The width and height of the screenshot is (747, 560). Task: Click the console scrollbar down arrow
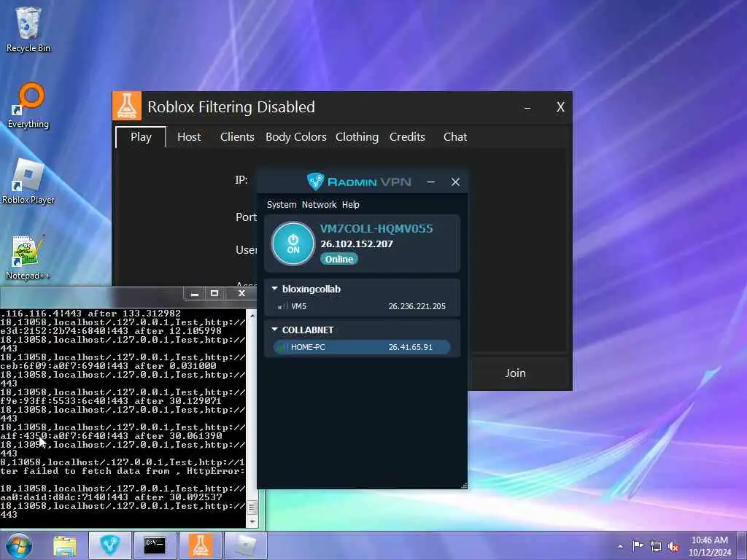point(252,522)
